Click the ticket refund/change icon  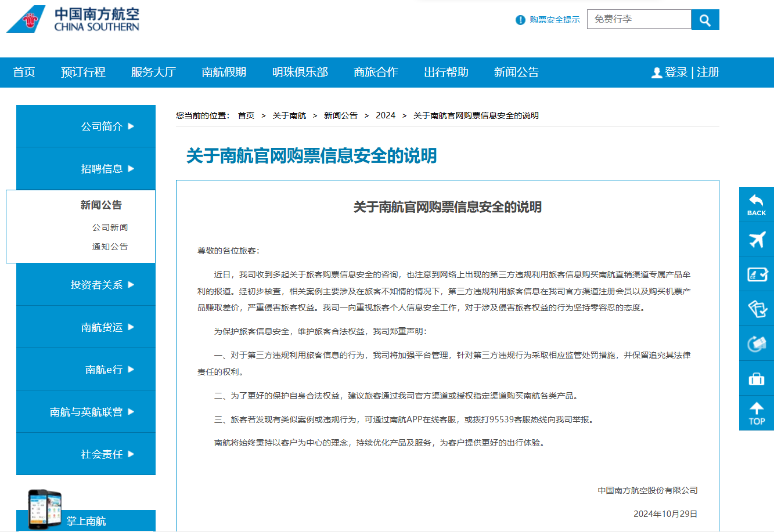(756, 343)
